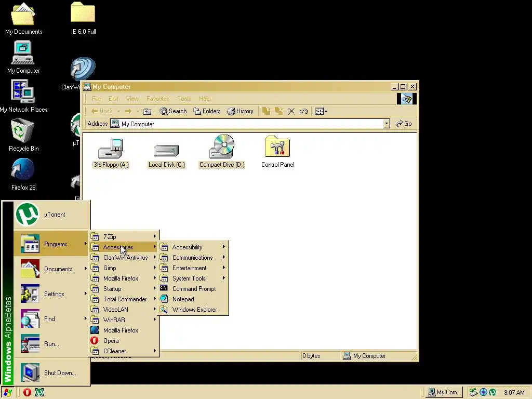This screenshot has height=399, width=532.
Task: Select My Network Places desktop icon
Action: pyautogui.click(x=23, y=96)
